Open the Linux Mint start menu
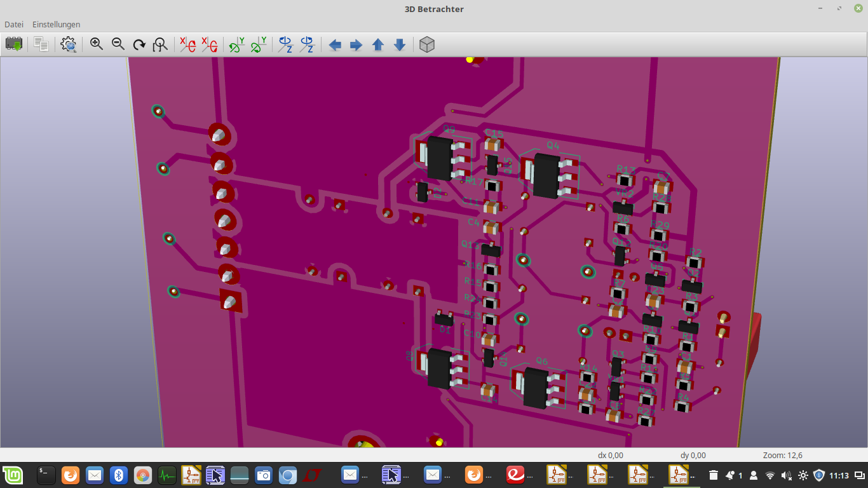The height and width of the screenshot is (488, 868). tap(13, 475)
